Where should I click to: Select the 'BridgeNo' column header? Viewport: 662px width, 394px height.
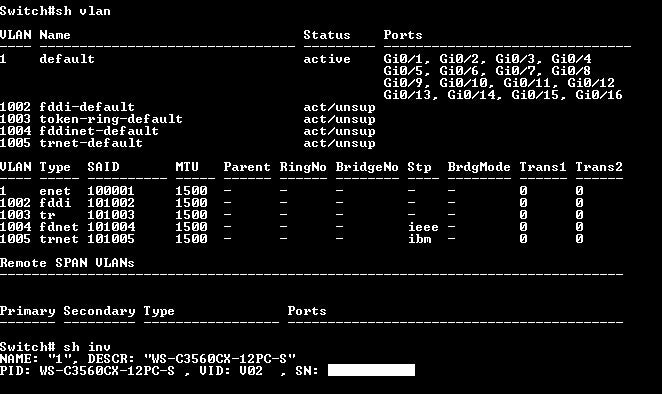pos(367,167)
